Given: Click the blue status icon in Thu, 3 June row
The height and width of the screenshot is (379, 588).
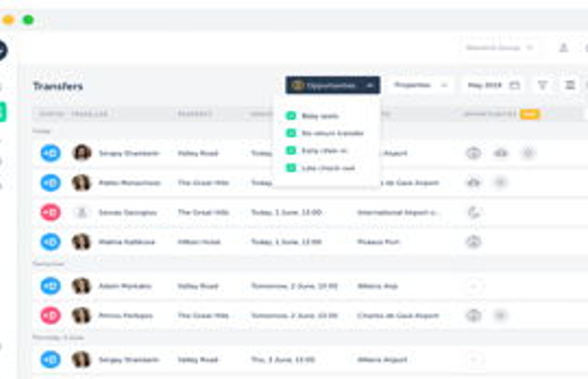Looking at the screenshot, I should [x=50, y=360].
